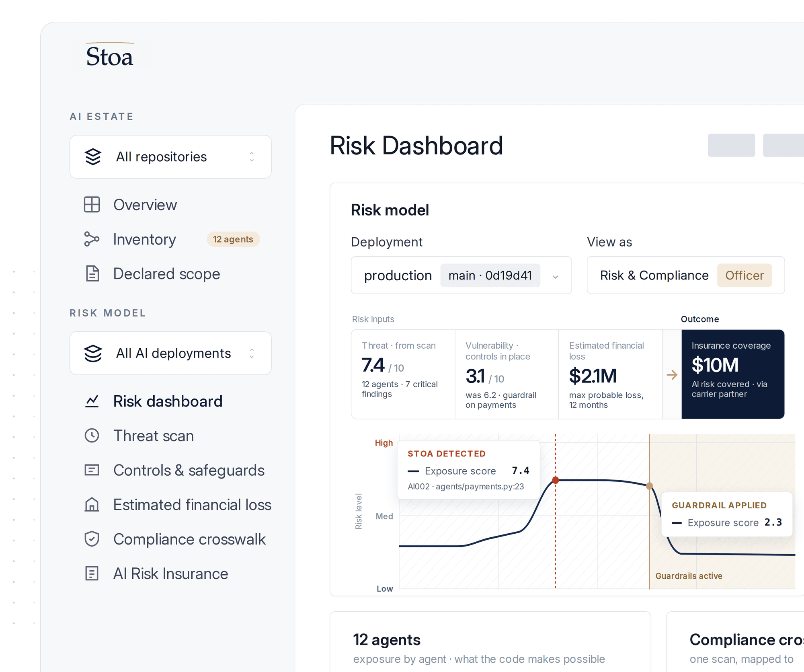Click 'max probable loss, 12 months' text
Viewport: 804px width, 672px height.
tap(606, 400)
